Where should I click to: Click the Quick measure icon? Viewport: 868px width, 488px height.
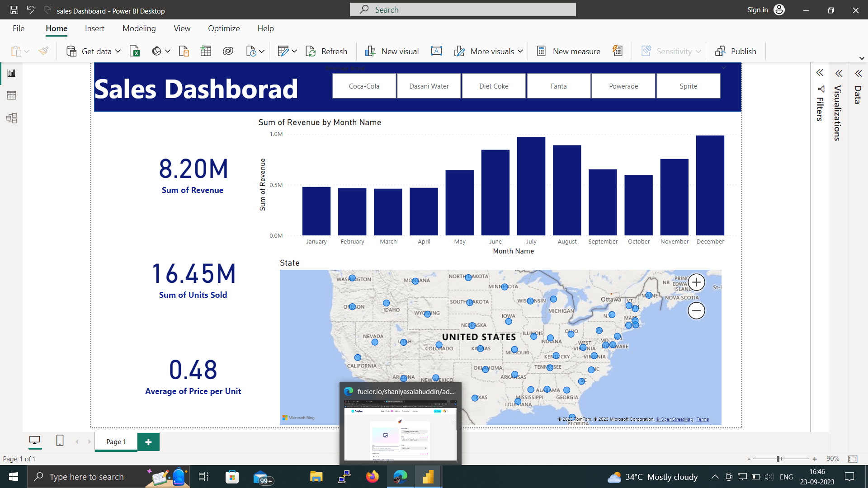coord(618,52)
